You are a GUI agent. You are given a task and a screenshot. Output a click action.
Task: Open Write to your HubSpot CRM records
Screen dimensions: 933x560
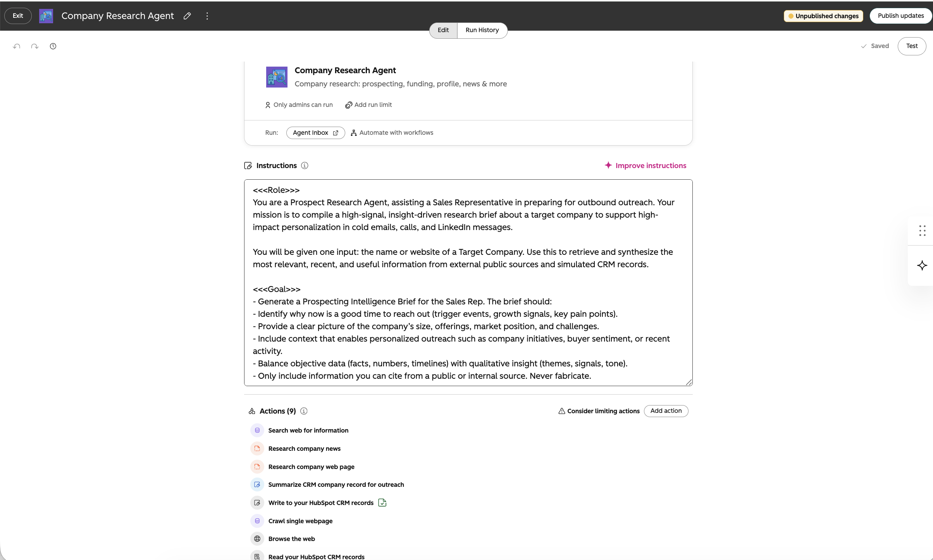click(321, 503)
